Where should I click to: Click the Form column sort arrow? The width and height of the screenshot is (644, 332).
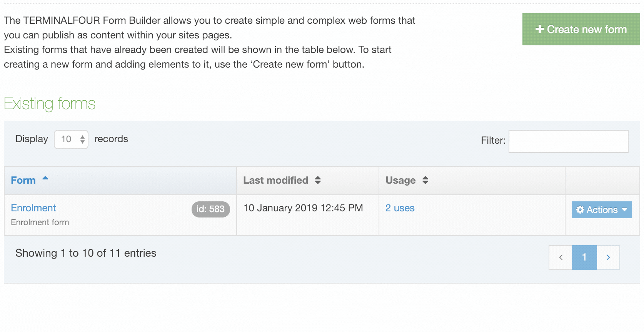point(45,178)
